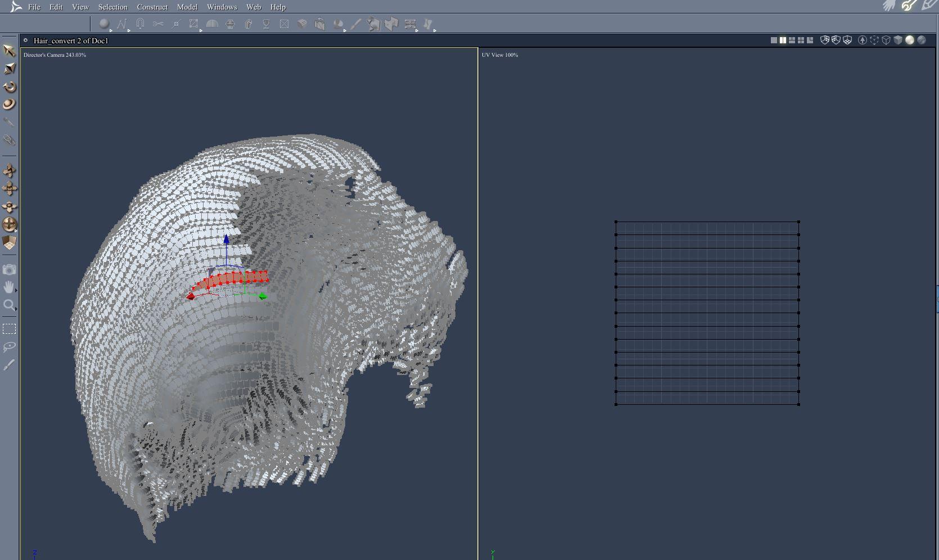Open the Help menu
This screenshot has width=939, height=560.
(278, 7)
